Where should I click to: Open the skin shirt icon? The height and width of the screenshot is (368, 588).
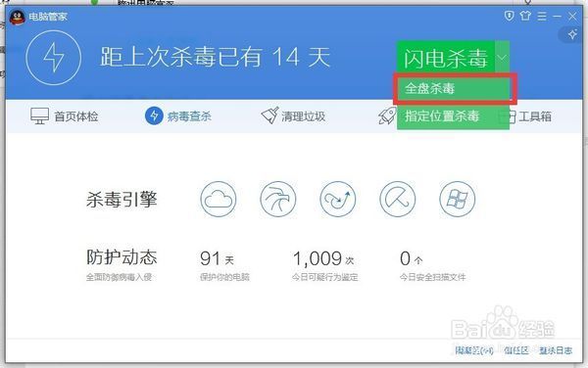(x=525, y=16)
